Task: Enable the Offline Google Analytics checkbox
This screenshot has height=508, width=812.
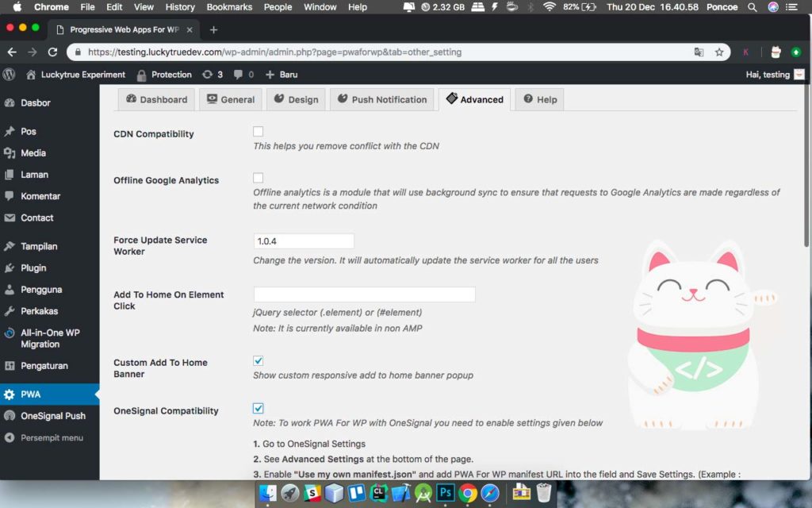Action: [x=258, y=178]
